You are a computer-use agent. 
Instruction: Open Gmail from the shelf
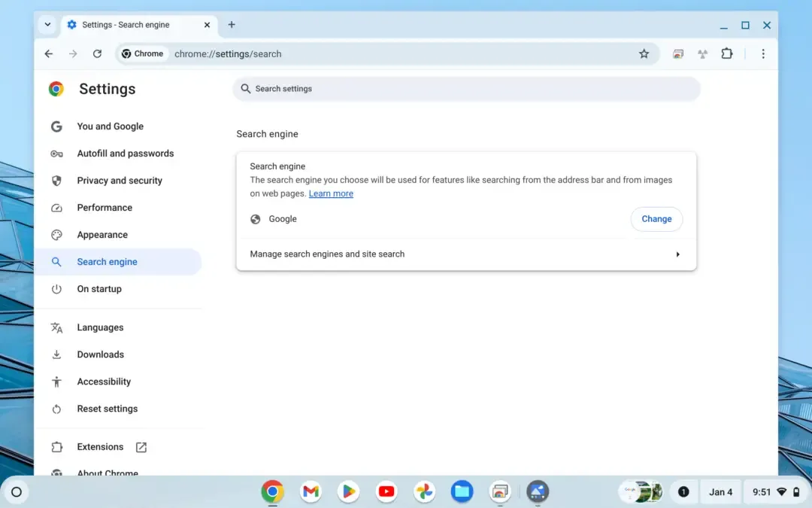coord(311,491)
